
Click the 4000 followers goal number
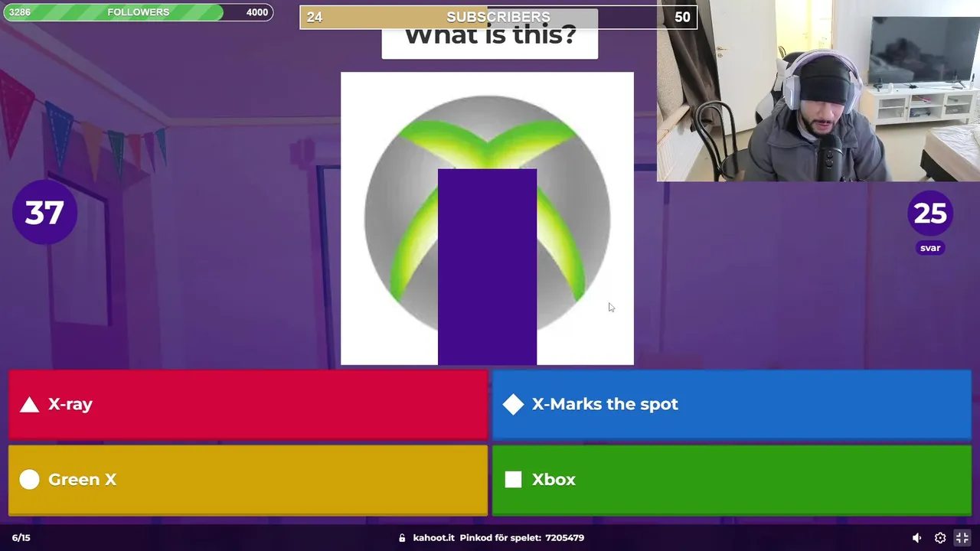257,12
